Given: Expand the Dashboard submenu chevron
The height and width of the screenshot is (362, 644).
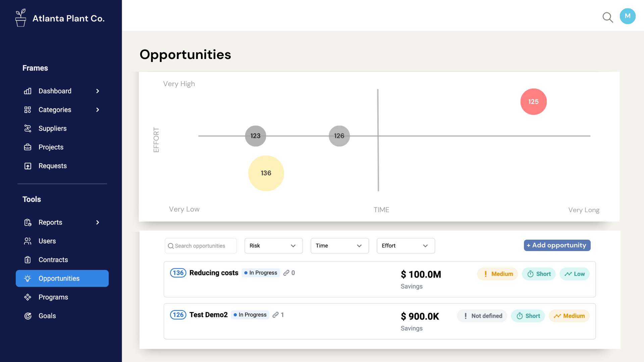Looking at the screenshot, I should [x=98, y=91].
